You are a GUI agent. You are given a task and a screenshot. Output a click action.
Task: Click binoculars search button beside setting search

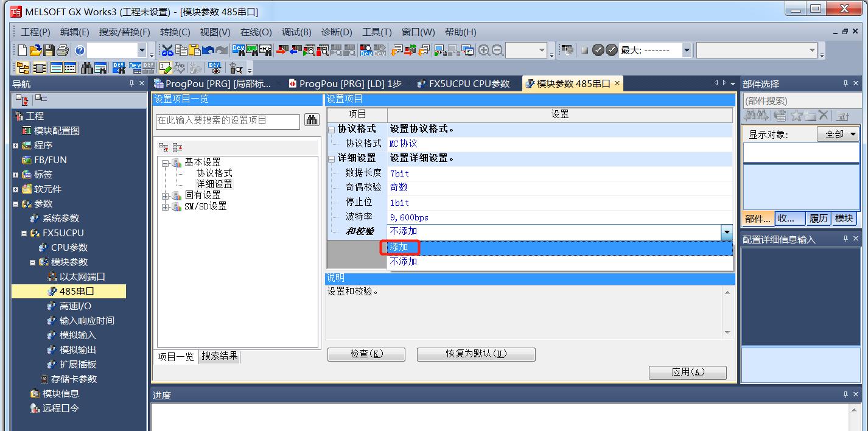(x=312, y=121)
